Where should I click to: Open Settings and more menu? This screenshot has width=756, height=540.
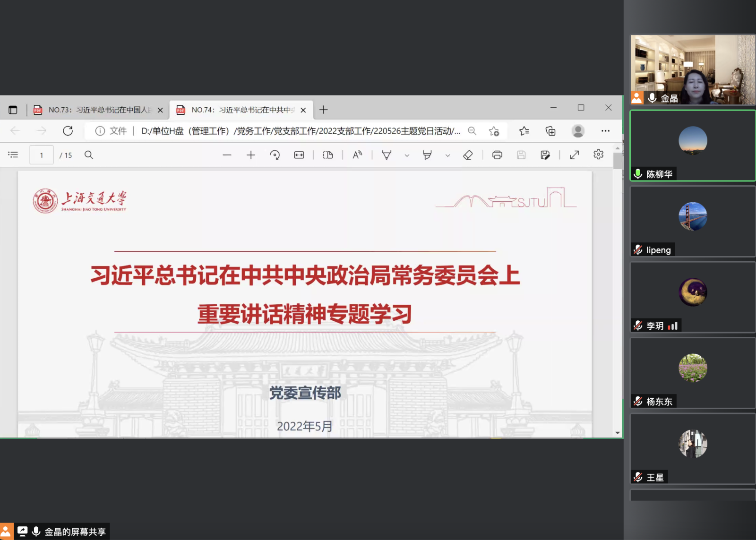[x=605, y=131]
